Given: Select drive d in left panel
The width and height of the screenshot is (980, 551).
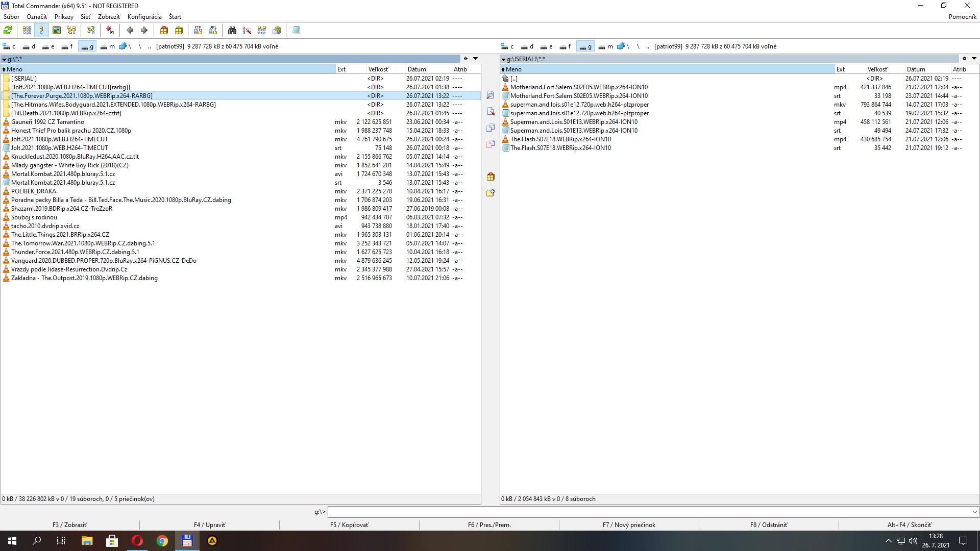Looking at the screenshot, I should [x=29, y=46].
